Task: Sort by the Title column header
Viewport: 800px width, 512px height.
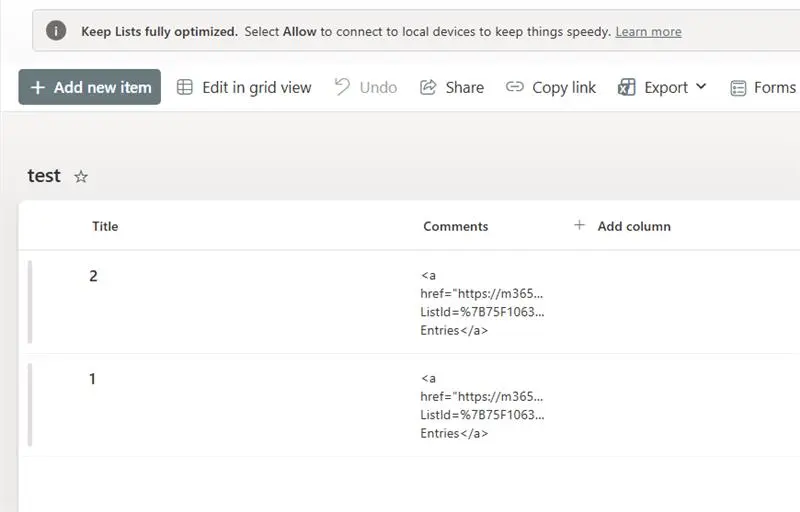Action: [105, 226]
